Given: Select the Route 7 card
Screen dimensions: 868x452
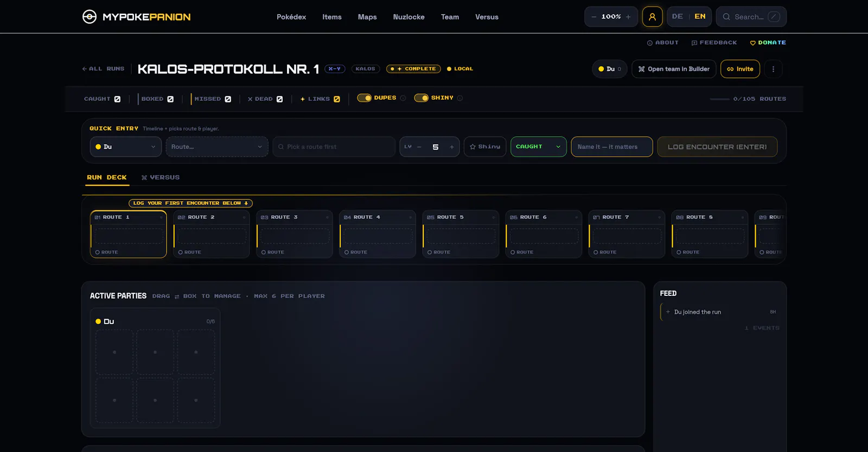Looking at the screenshot, I should [627, 234].
